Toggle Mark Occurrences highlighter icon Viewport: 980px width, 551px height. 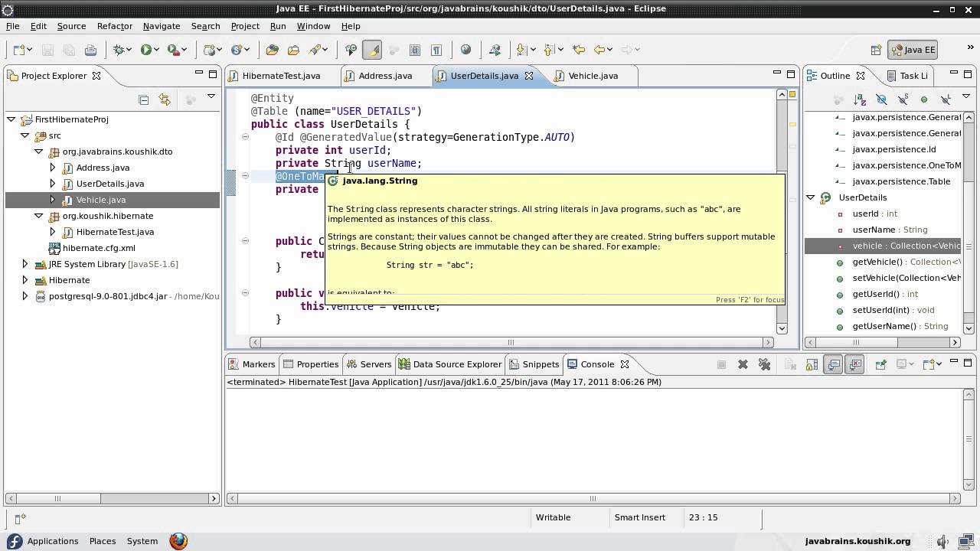coord(372,50)
